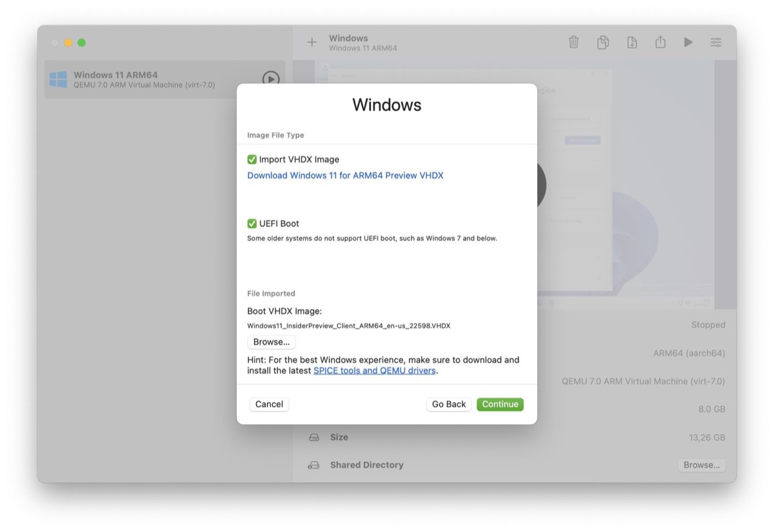This screenshot has height=532, width=774.
Task: Uncheck the Import VHDX Image checkbox
Action: click(x=252, y=159)
